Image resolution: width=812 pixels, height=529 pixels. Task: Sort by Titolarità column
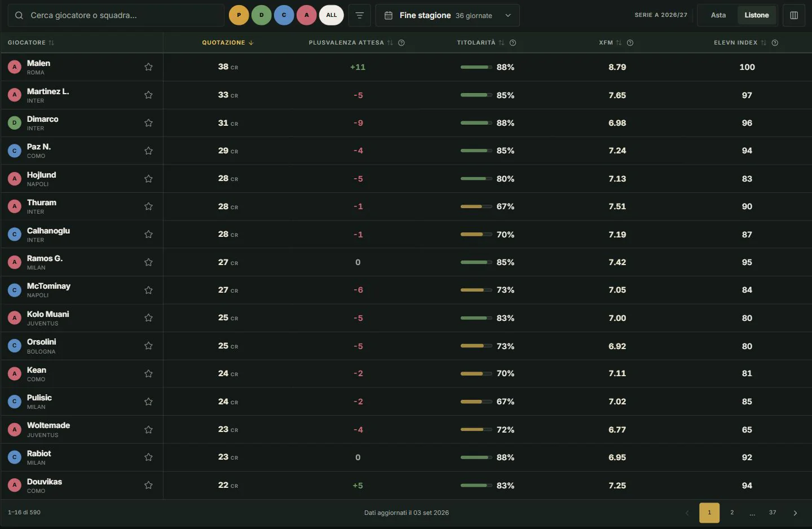pos(480,43)
